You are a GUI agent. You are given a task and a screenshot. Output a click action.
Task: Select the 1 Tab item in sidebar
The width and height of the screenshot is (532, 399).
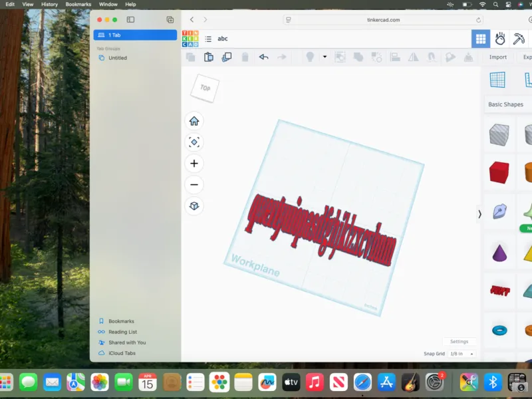[135, 35]
